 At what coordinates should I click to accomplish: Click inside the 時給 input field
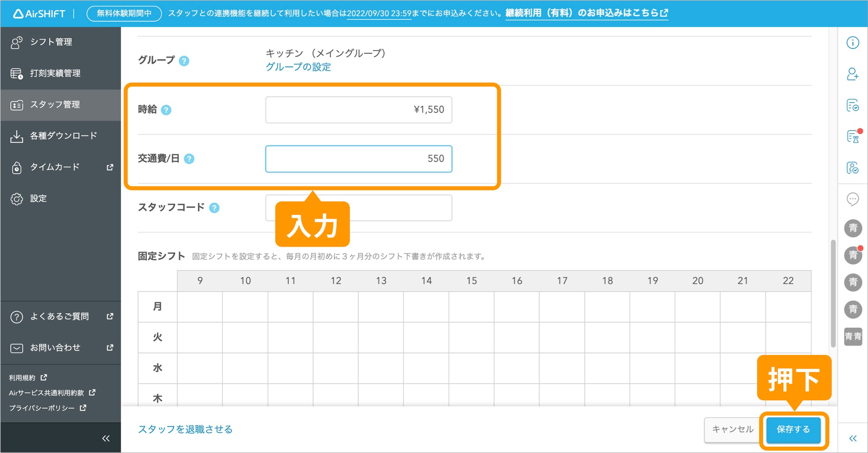point(359,109)
